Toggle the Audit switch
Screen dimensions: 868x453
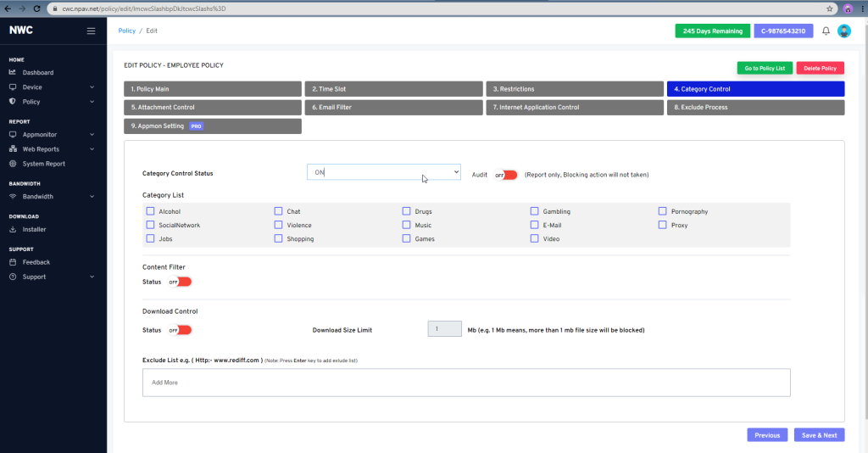(x=505, y=175)
